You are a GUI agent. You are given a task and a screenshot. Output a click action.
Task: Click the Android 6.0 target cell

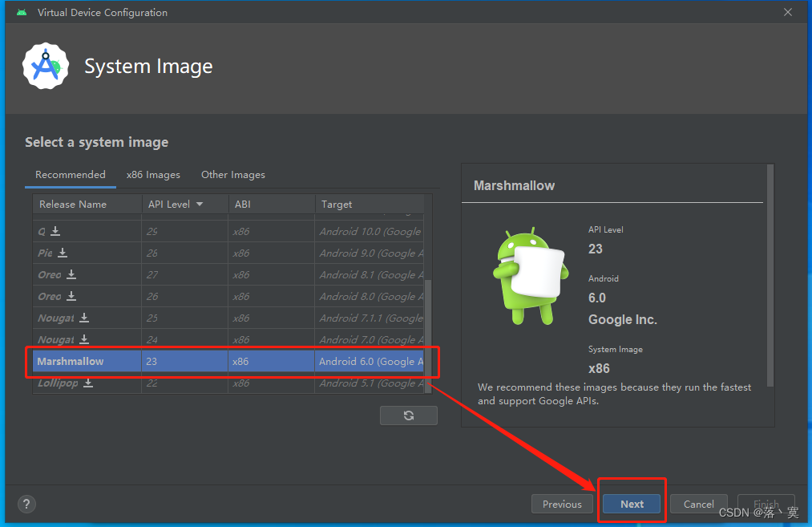[370, 361]
